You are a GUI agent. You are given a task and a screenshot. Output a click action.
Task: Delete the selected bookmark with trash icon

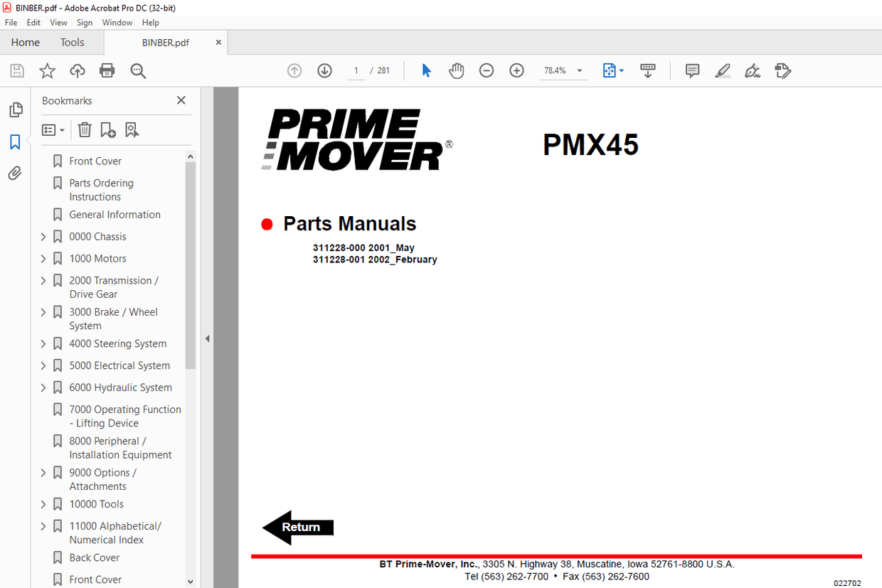[x=85, y=129]
